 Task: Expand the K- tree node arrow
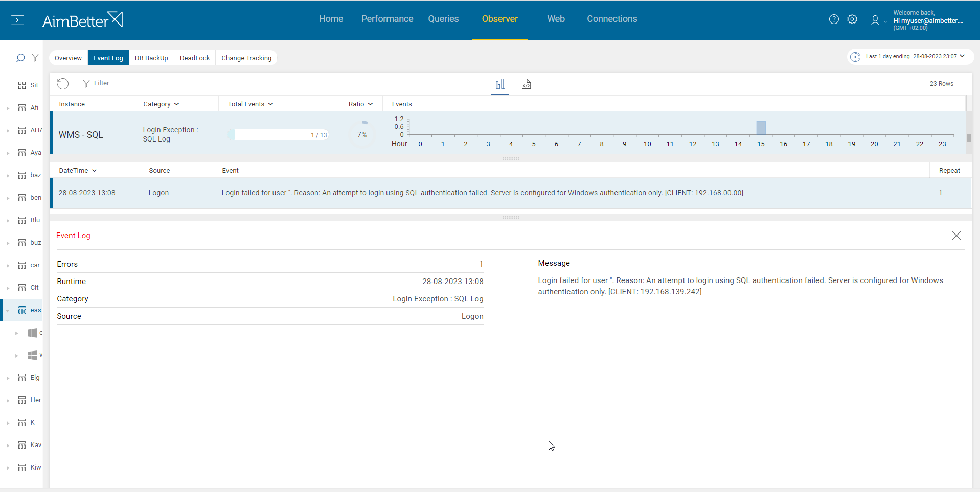click(8, 423)
